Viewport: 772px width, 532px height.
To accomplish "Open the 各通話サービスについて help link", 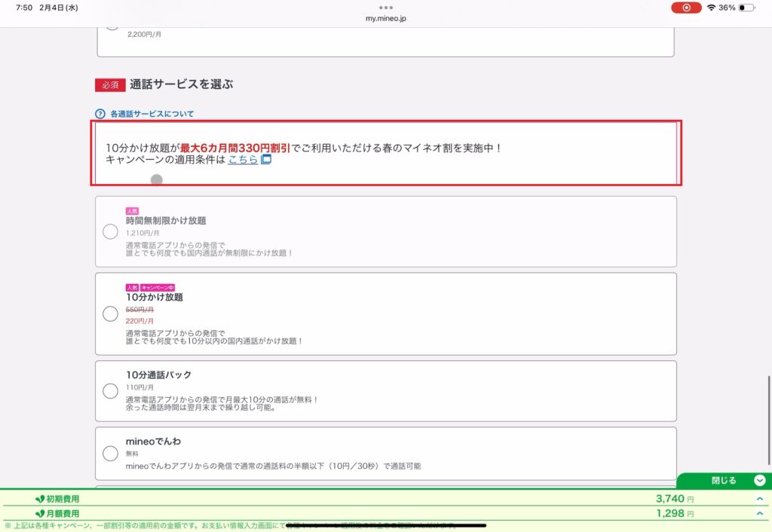I will [152, 114].
